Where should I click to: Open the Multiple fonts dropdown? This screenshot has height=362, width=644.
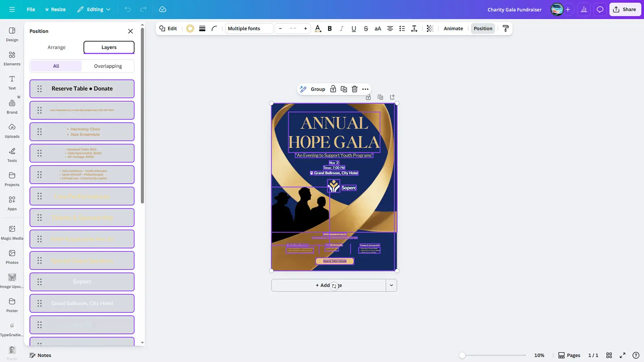pyautogui.click(x=248, y=29)
